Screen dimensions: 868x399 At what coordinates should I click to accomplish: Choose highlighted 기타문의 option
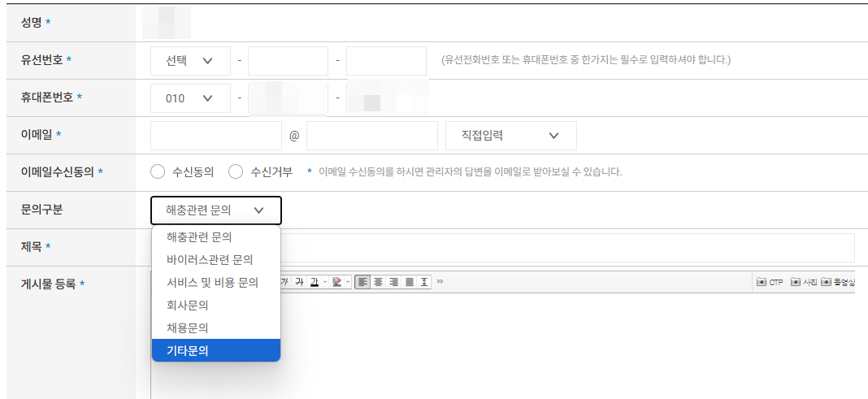pyautogui.click(x=216, y=350)
